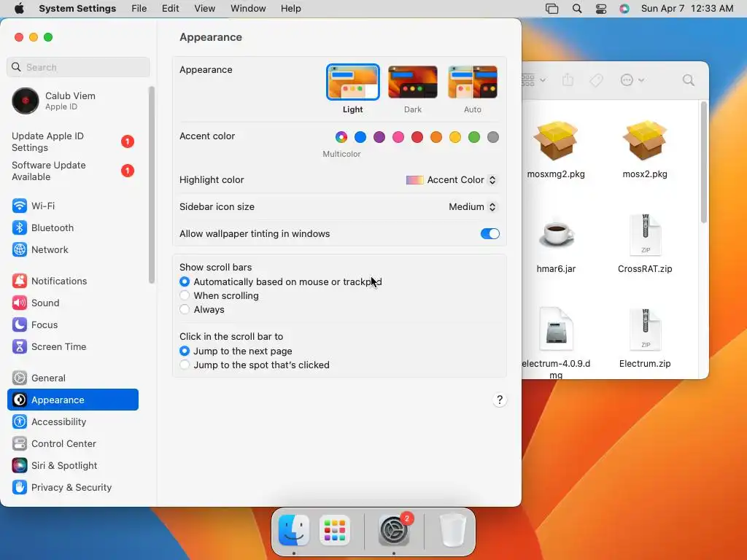Click date and time in menu bar

click(x=687, y=9)
